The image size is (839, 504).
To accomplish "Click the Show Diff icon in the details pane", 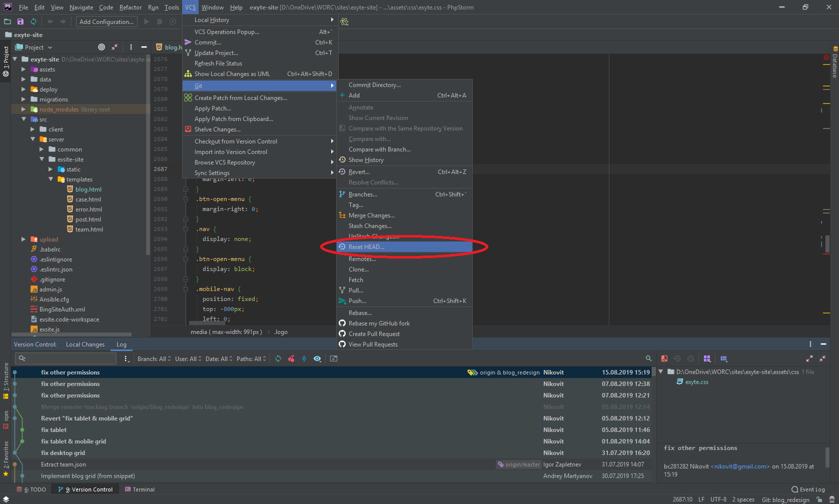I will [664, 358].
